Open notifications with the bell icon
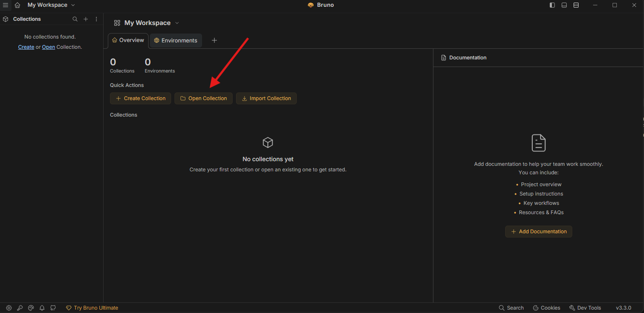This screenshot has height=313, width=644. (x=42, y=308)
